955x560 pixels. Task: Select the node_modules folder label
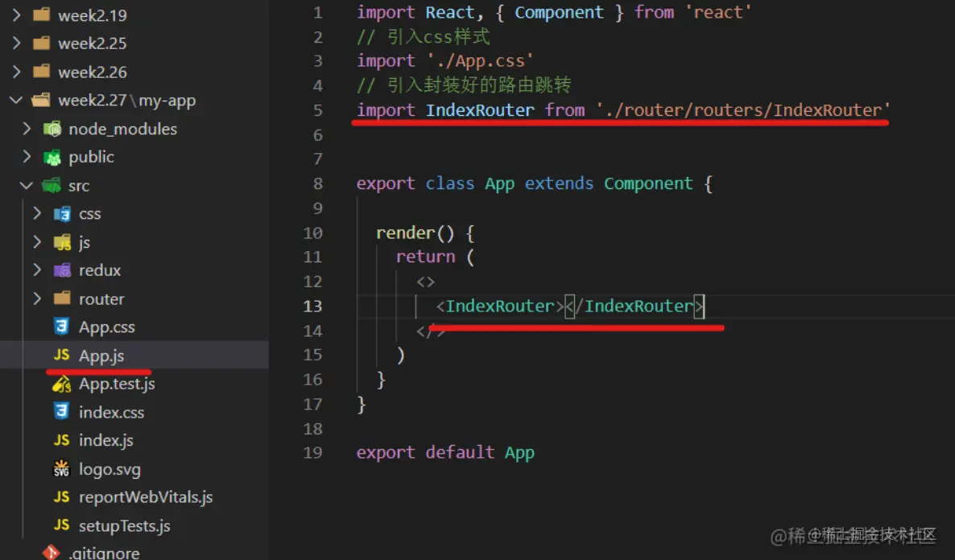123,129
